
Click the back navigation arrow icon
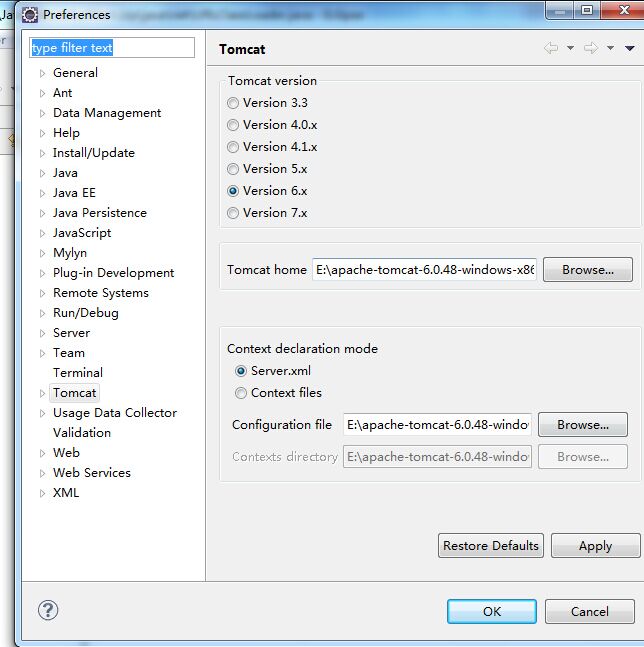click(x=551, y=48)
